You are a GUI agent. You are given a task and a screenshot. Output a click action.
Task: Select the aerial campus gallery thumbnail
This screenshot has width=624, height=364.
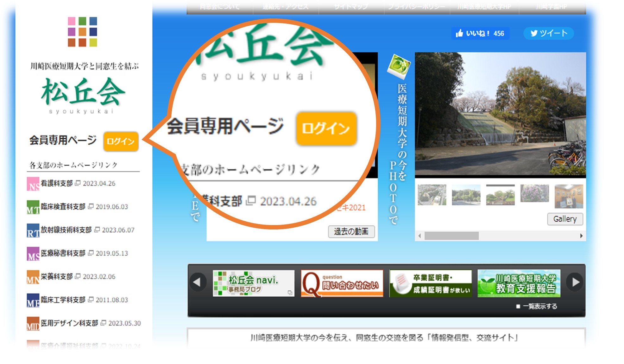432,195
